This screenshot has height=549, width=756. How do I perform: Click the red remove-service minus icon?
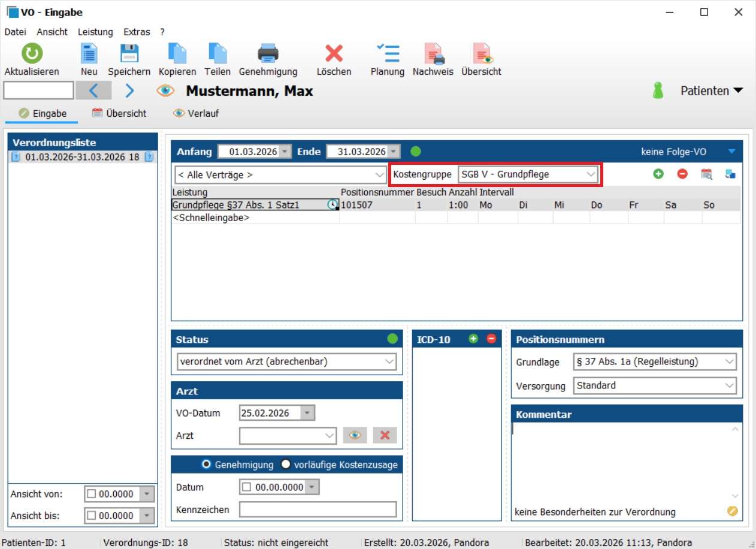(x=682, y=174)
